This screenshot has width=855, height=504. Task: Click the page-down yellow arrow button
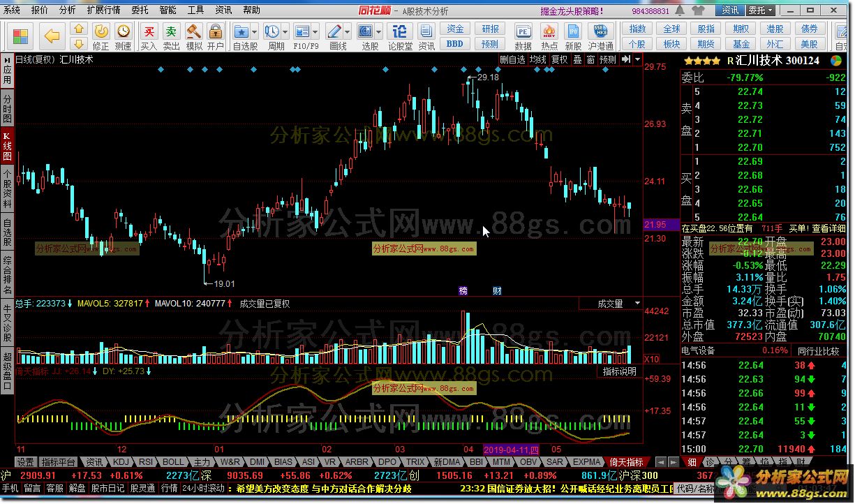[x=78, y=43]
